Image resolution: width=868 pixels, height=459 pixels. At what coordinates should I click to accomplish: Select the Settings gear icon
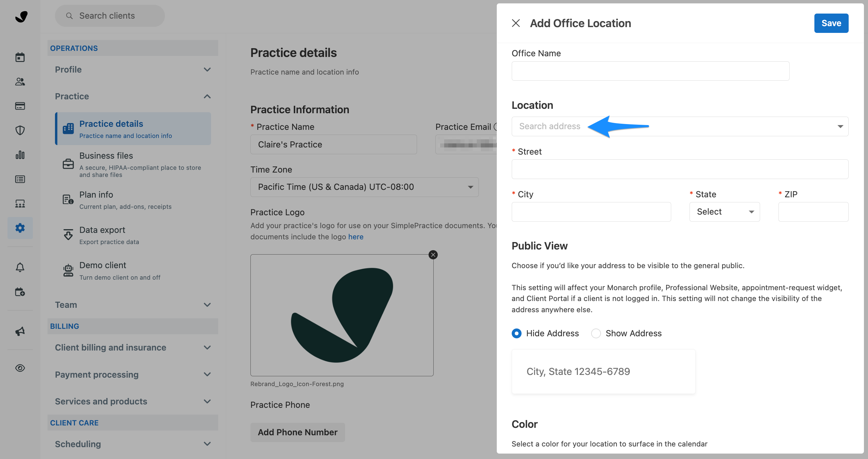point(20,228)
